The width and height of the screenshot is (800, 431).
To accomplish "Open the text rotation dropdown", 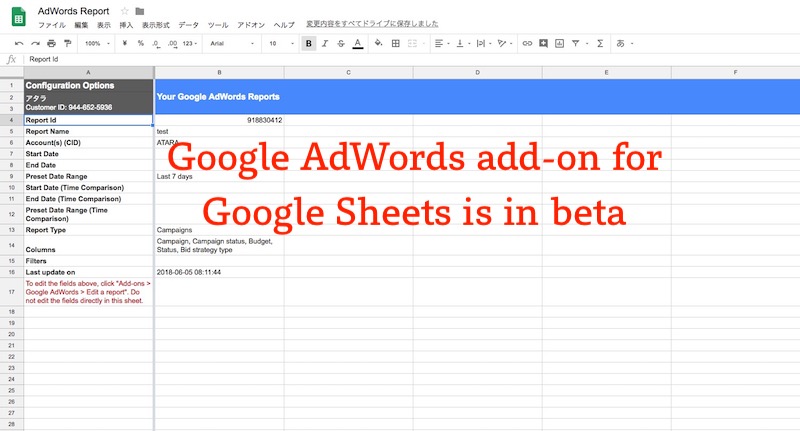I will click(505, 44).
